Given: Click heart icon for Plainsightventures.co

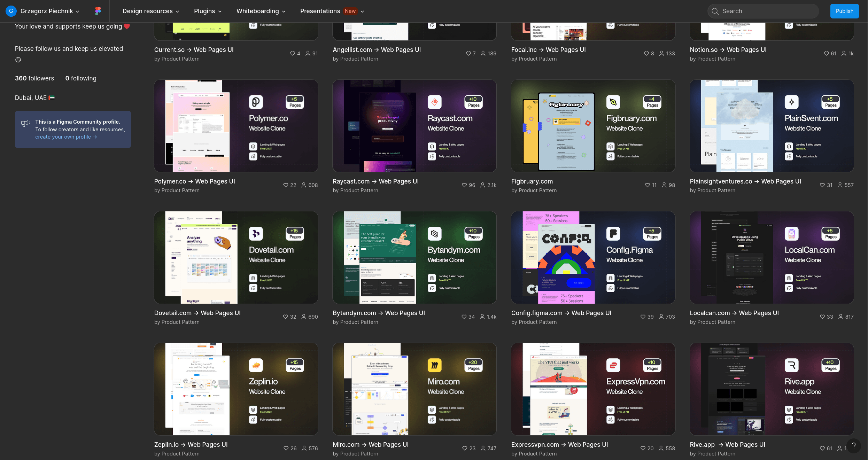Looking at the screenshot, I should [822, 185].
